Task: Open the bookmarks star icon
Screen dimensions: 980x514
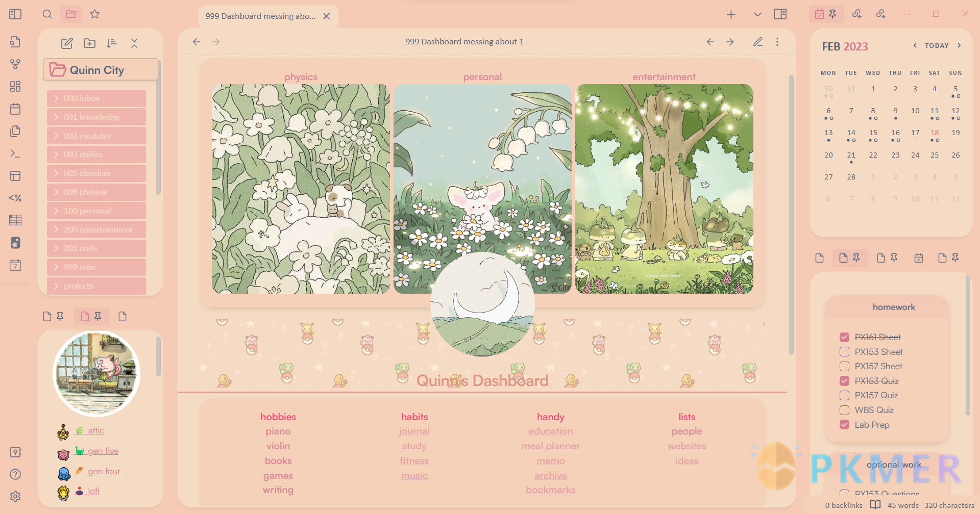Action: pos(94,14)
